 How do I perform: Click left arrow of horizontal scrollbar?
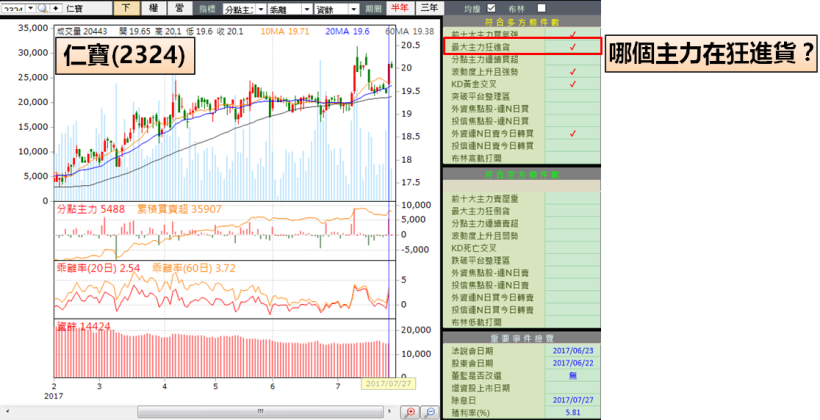[x=7, y=411]
